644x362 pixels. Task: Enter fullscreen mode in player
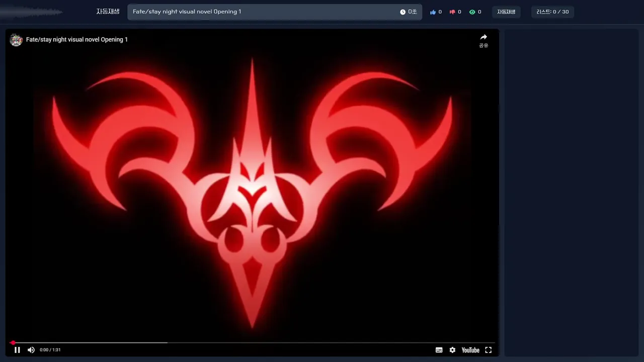[488, 350]
